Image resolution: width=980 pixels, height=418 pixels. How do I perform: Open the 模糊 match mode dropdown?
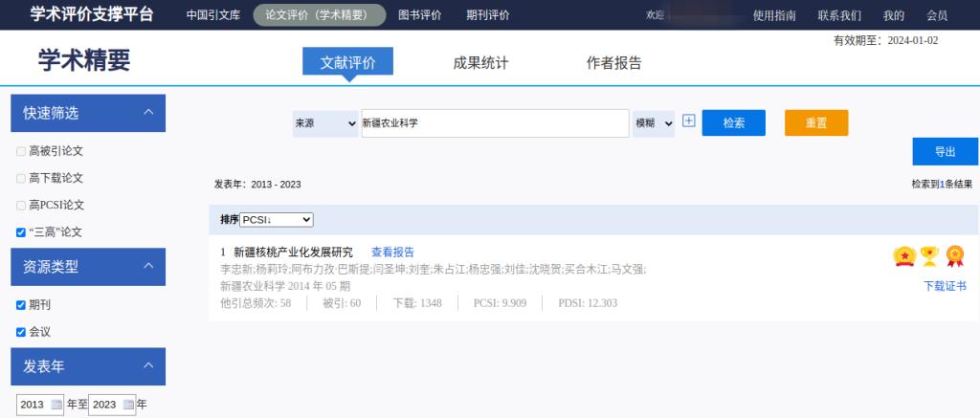[x=654, y=123]
